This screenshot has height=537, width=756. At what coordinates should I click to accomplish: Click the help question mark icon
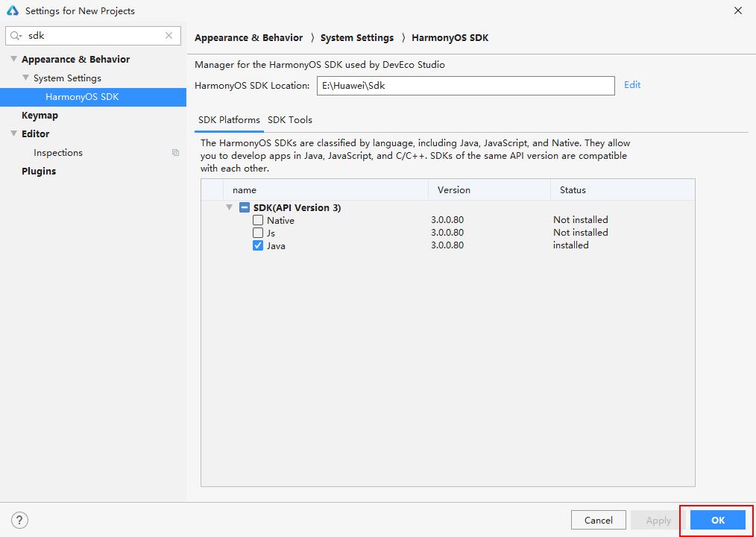click(x=20, y=520)
